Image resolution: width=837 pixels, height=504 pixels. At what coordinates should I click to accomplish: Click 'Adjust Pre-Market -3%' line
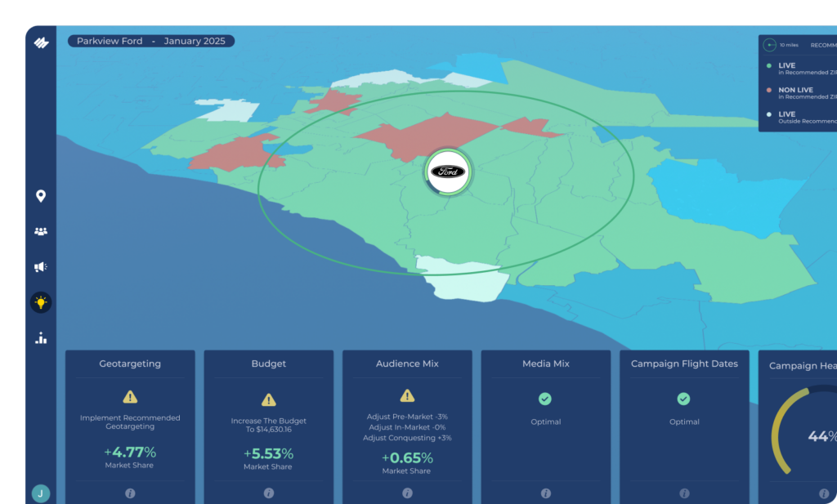407,417
